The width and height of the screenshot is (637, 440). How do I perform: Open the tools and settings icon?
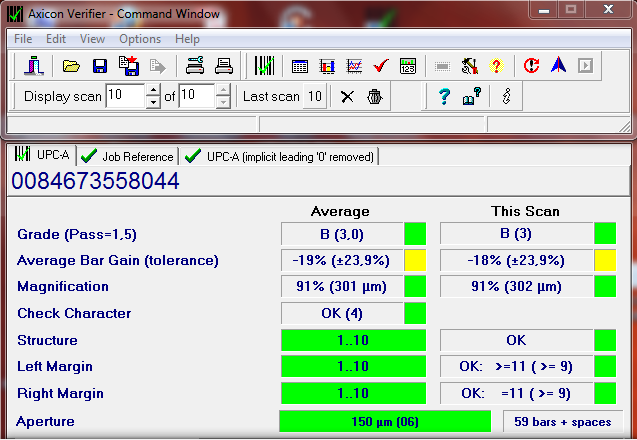pyautogui.click(x=470, y=66)
